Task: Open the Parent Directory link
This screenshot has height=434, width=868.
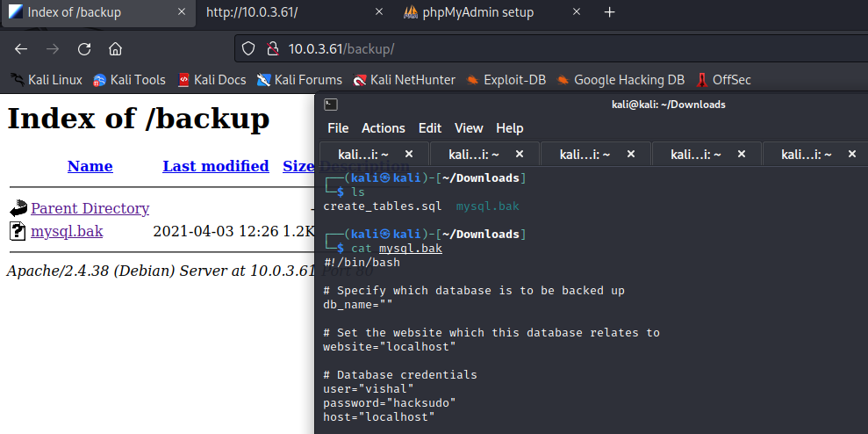Action: (x=90, y=208)
